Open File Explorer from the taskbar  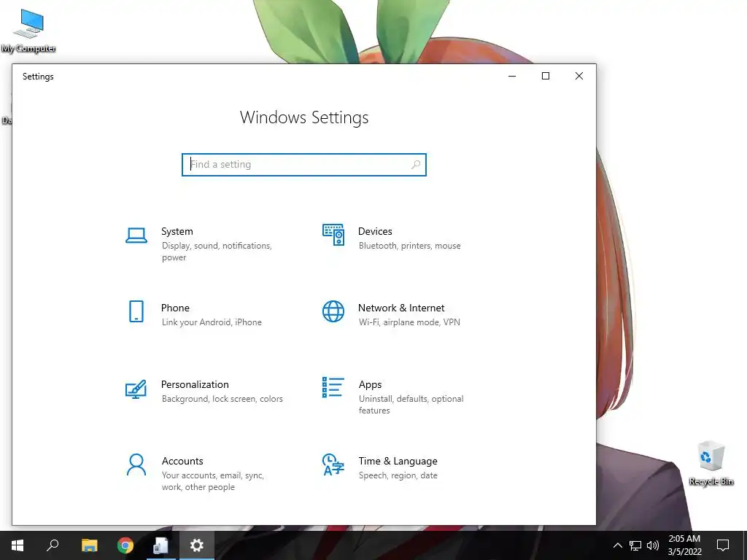(89, 545)
